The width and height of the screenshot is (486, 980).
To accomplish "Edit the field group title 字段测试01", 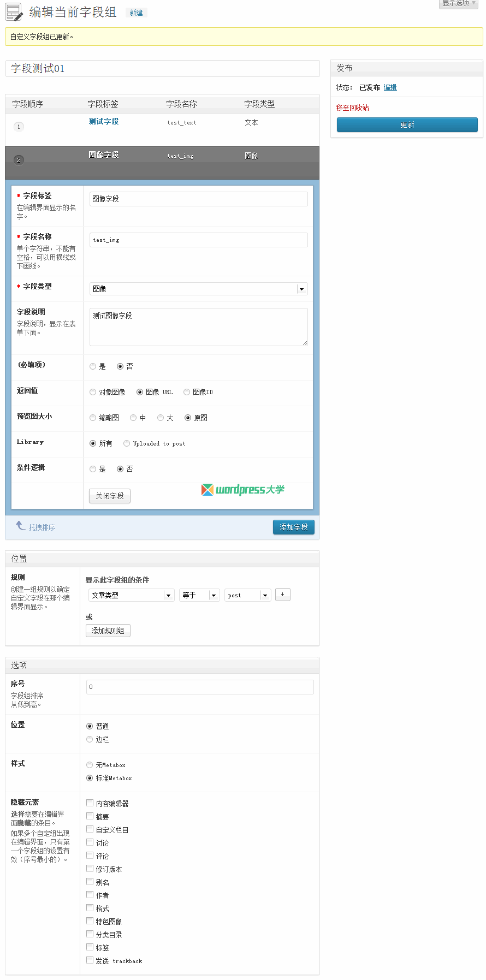I will click(x=162, y=68).
